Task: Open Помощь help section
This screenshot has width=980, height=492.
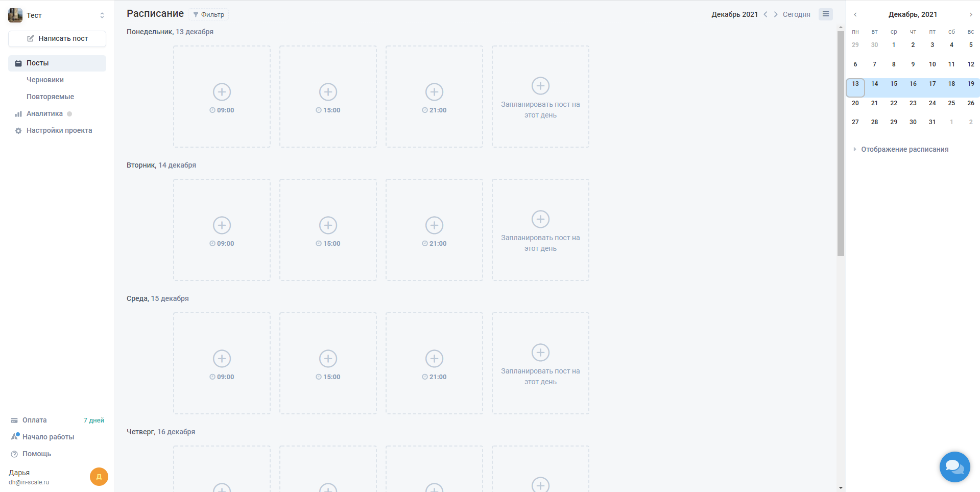Action: pos(36,454)
